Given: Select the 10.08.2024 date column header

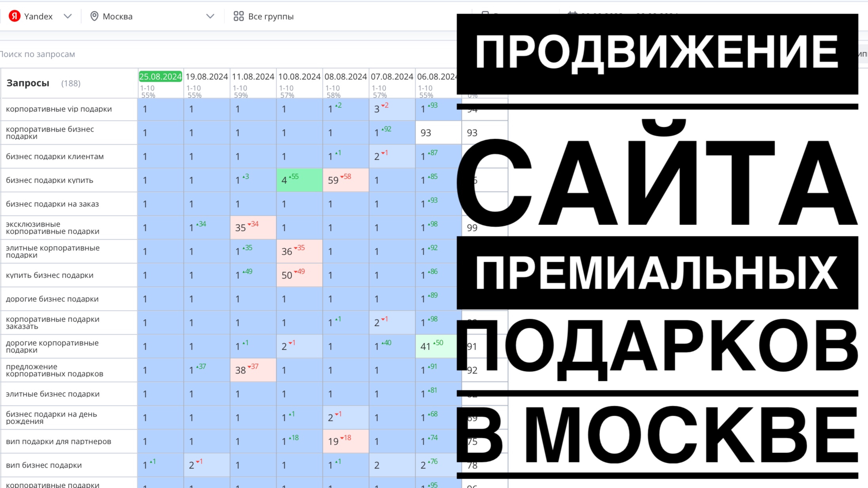Looking at the screenshot, I should tap(299, 77).
